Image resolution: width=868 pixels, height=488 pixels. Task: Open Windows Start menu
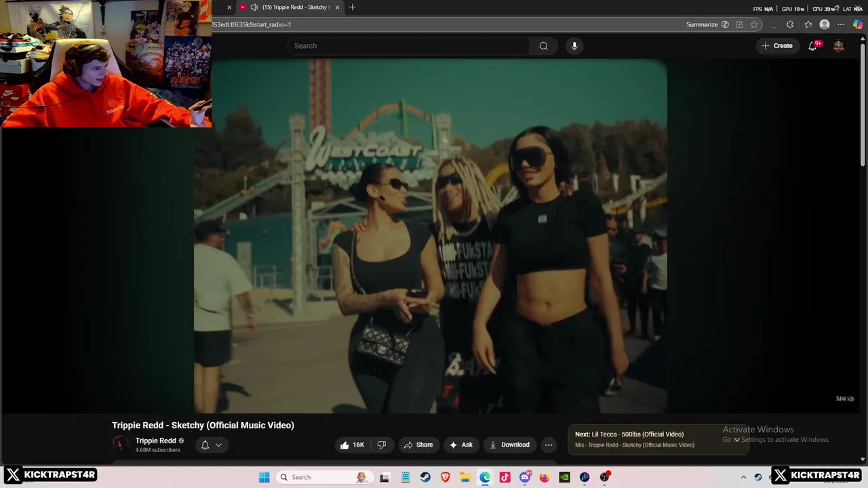click(264, 477)
